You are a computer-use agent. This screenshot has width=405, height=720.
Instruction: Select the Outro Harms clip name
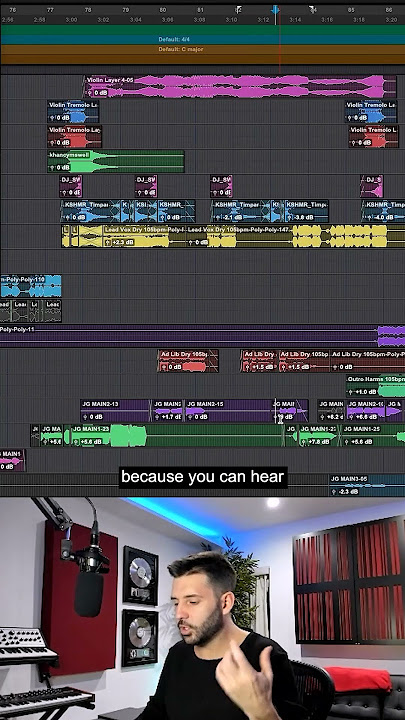(376, 379)
